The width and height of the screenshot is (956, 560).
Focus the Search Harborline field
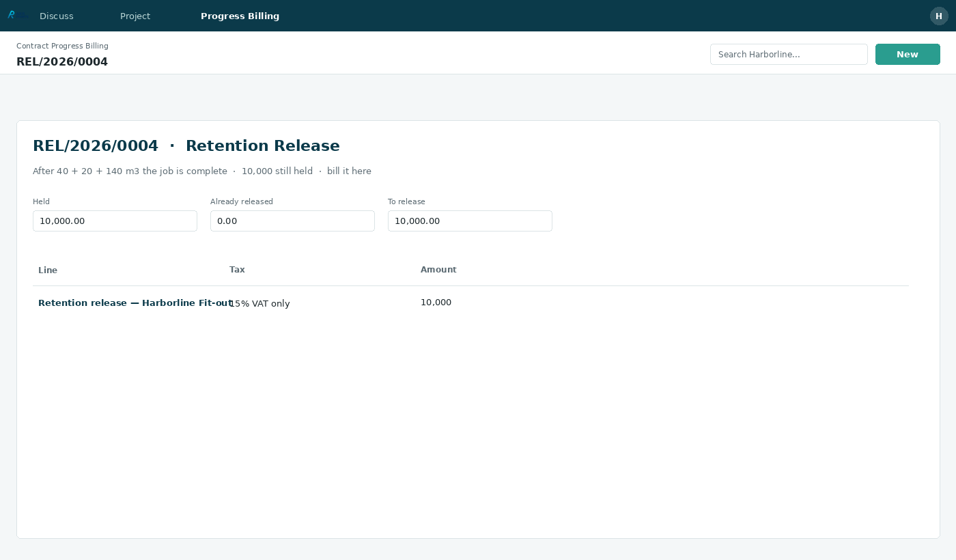click(x=789, y=55)
